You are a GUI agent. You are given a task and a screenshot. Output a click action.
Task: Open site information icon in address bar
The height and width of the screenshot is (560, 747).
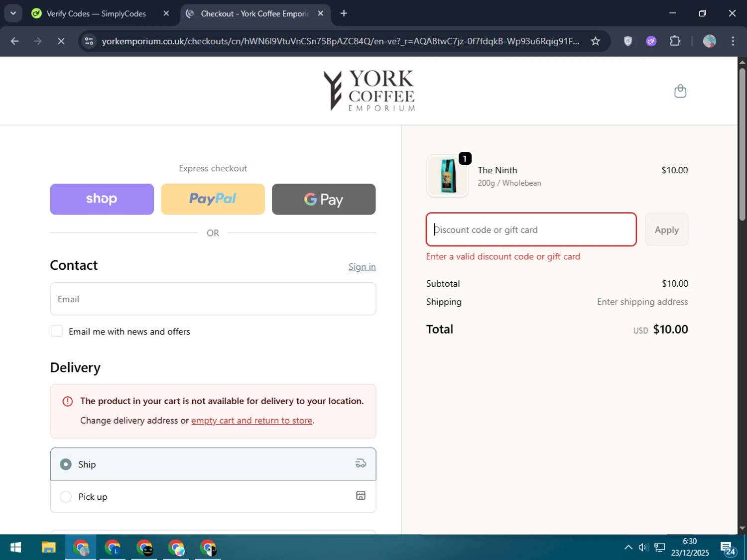pos(89,41)
